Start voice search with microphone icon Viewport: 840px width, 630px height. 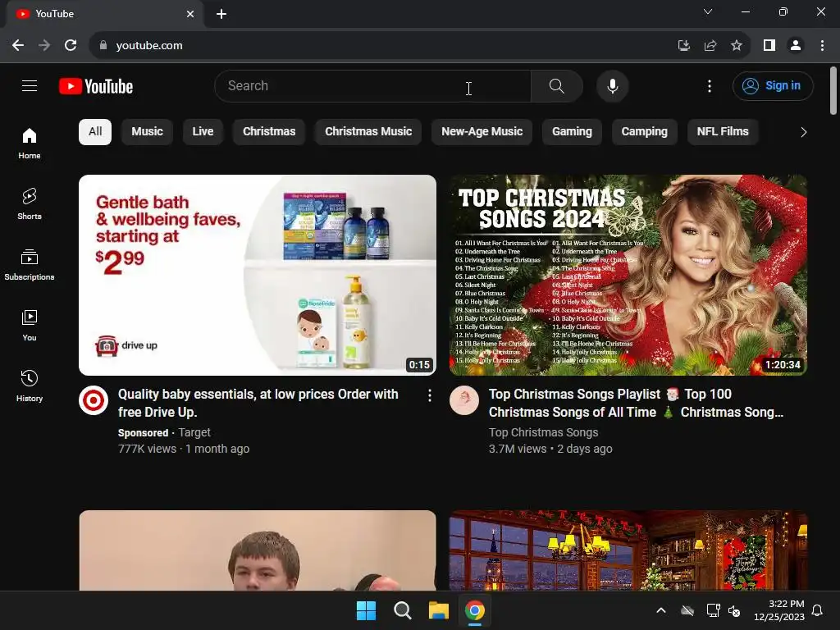(x=612, y=85)
